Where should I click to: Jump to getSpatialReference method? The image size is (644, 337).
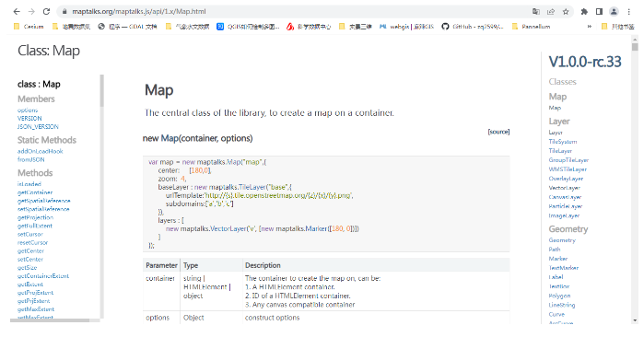pyautogui.click(x=44, y=201)
